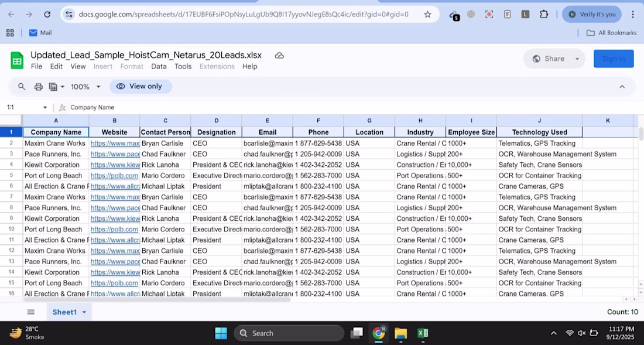The image size is (644, 345).
Task: Open the weather widget showing 28°C
Action: coord(27,333)
